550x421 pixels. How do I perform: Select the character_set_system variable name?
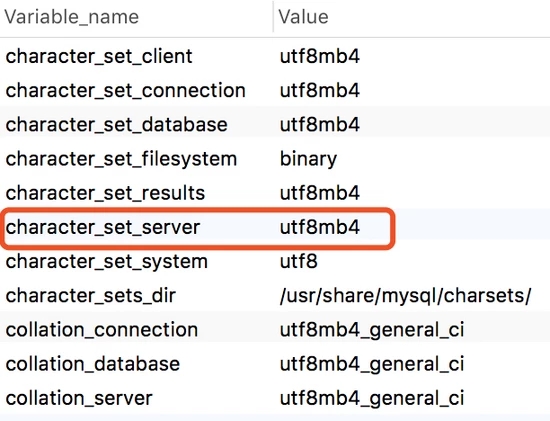click(x=107, y=261)
